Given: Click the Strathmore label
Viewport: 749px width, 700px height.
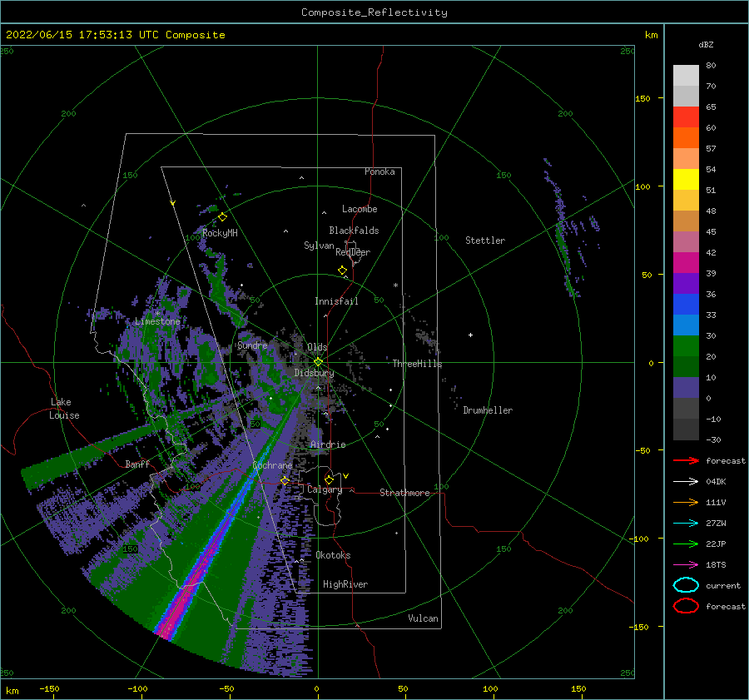Looking at the screenshot, I should coord(404,493).
